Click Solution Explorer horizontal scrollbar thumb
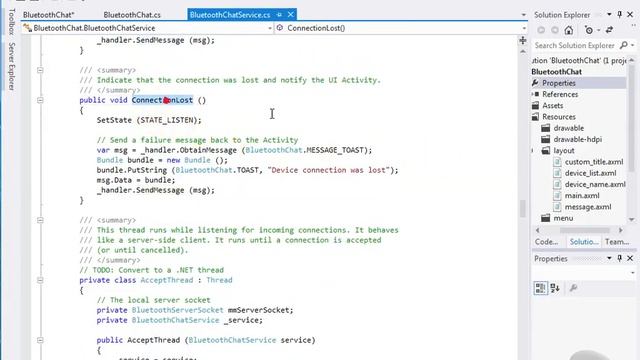The image size is (640, 360). point(584,230)
